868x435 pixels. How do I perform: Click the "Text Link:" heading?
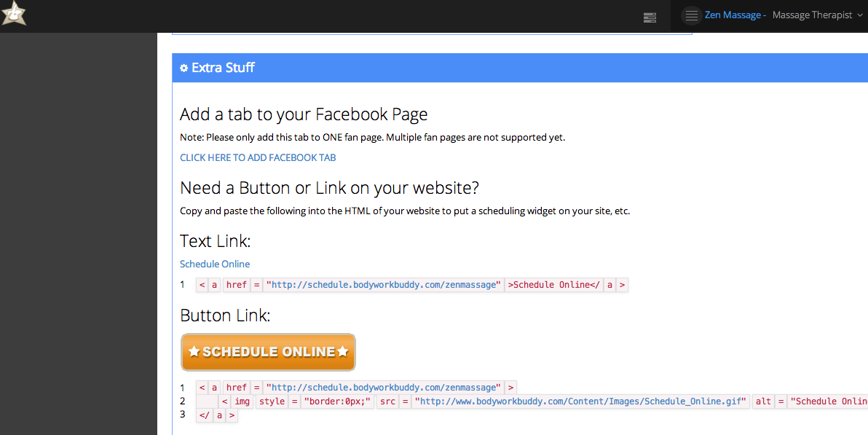coord(215,241)
